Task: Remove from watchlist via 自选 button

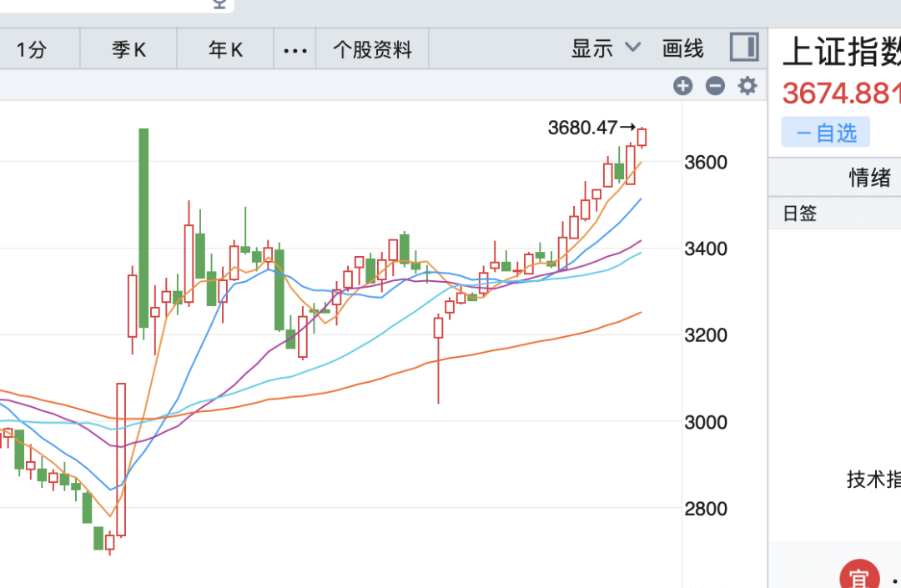Action: pyautogui.click(x=826, y=133)
